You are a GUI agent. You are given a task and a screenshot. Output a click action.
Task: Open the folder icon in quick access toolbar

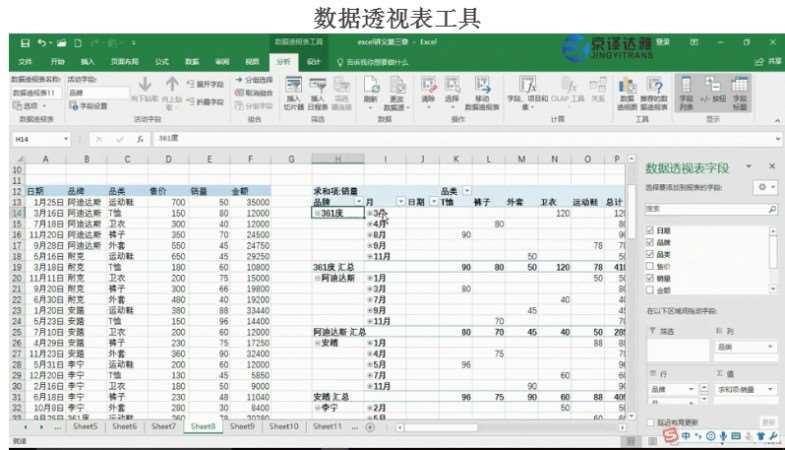62,44
